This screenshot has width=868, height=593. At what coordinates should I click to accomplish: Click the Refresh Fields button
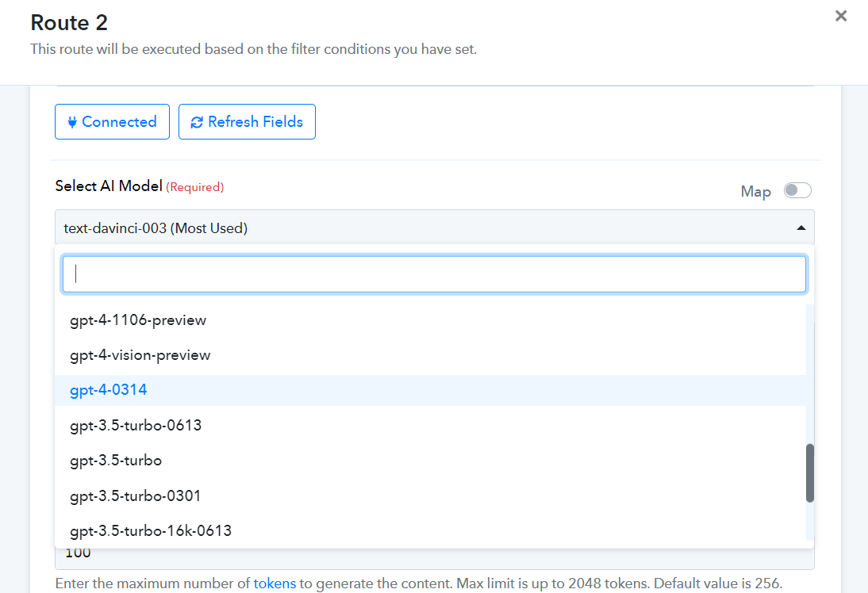[x=247, y=122]
